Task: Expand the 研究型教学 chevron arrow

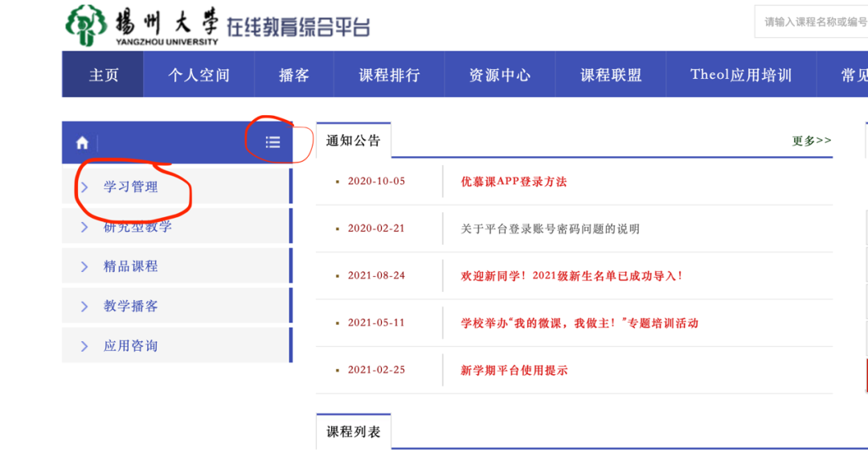Action: point(84,227)
